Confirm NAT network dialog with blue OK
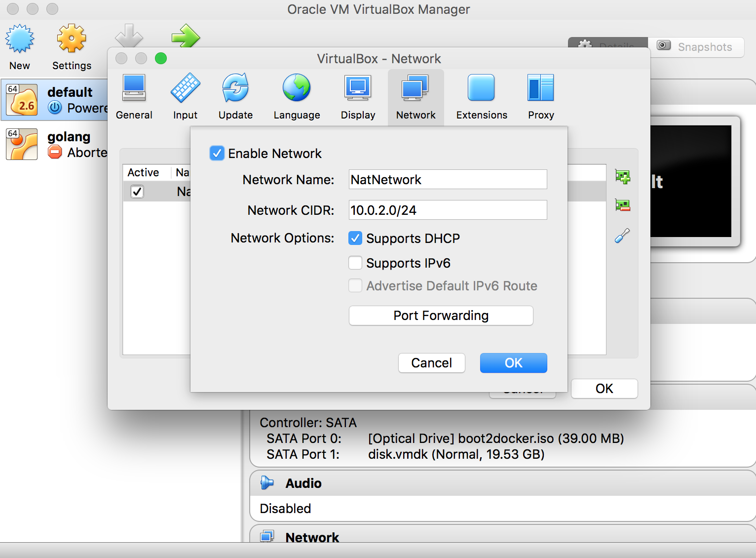Image resolution: width=756 pixels, height=558 pixels. 514,363
